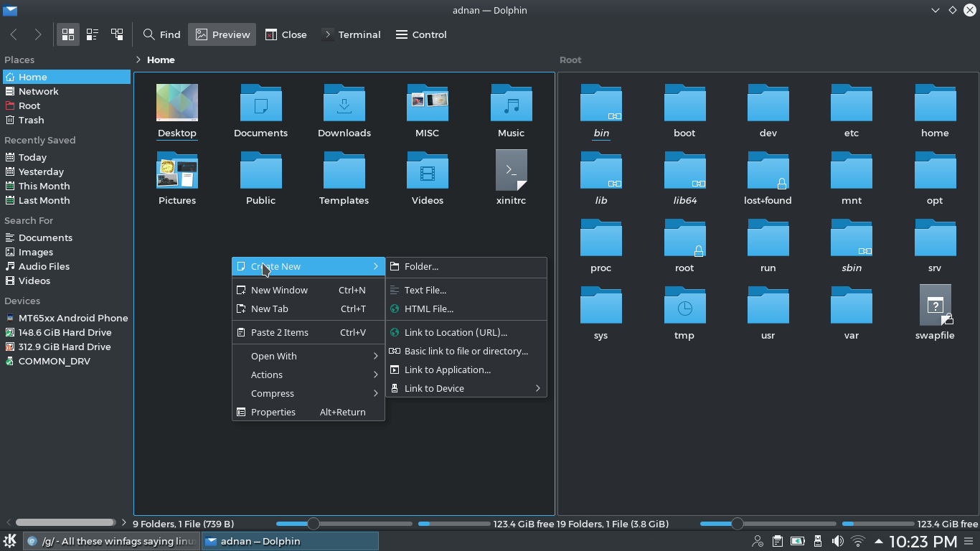
Task: Open Trash in Places panel
Action: click(66, 120)
